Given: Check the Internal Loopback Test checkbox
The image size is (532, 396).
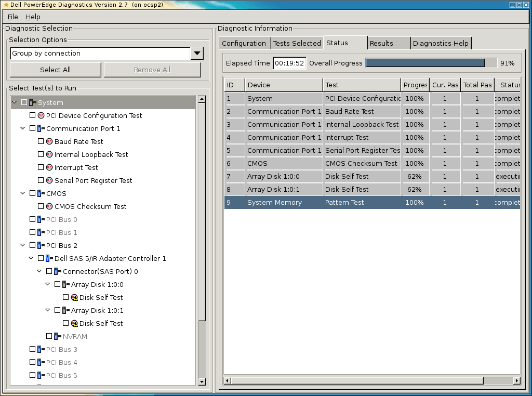Looking at the screenshot, I should 41,154.
